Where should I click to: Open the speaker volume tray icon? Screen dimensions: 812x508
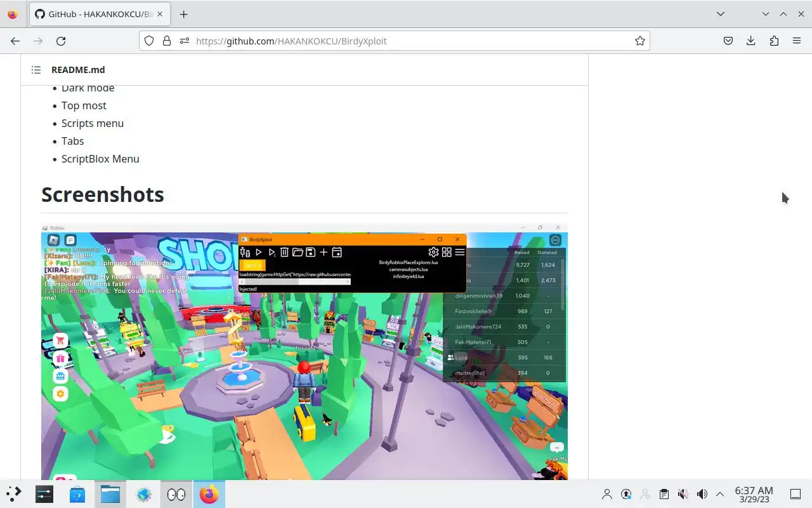[x=702, y=494]
